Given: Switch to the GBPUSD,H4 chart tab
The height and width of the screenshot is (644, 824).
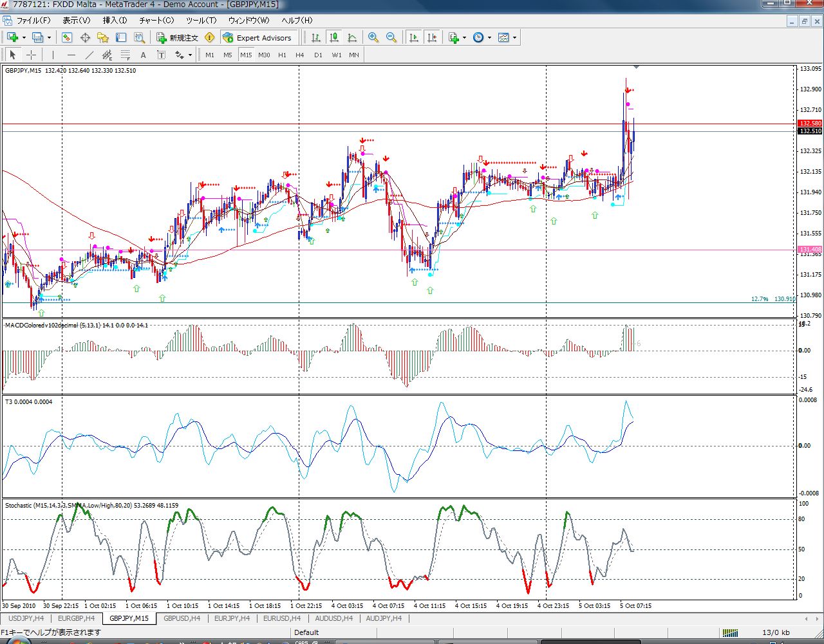Looking at the screenshot, I should [182, 618].
